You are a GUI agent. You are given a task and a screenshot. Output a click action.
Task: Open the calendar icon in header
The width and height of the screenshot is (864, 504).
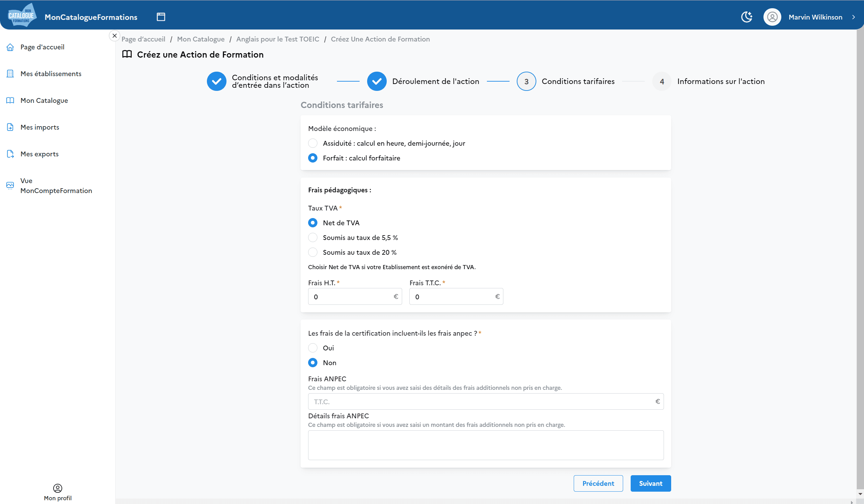(x=161, y=17)
